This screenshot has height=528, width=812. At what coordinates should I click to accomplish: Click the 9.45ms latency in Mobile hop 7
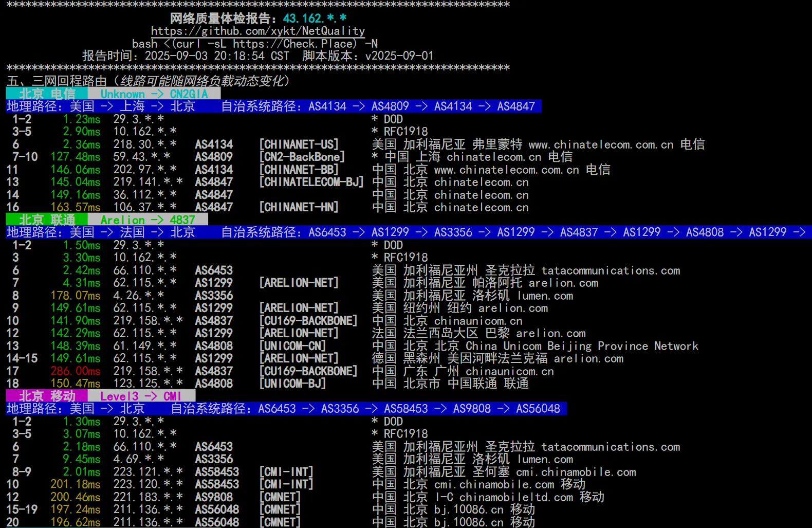point(82,459)
